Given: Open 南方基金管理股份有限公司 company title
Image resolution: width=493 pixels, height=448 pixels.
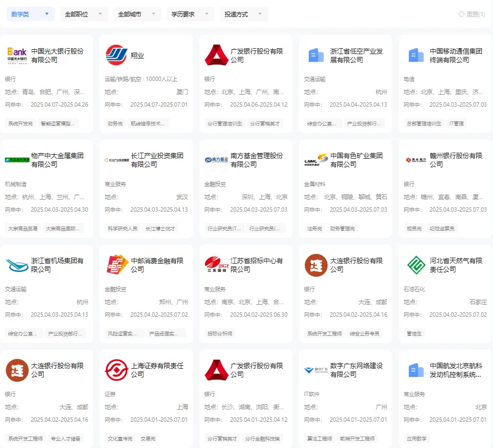Looking at the screenshot, I should (x=256, y=160).
